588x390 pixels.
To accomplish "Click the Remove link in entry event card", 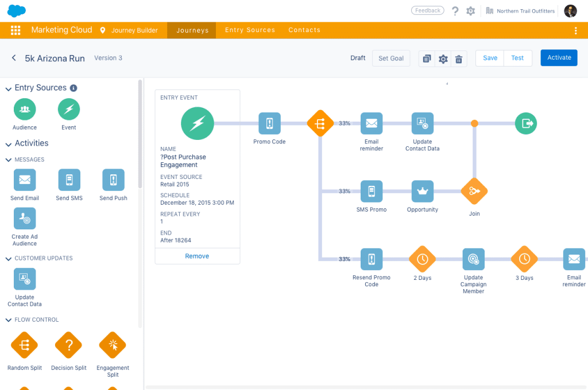I will coord(197,256).
